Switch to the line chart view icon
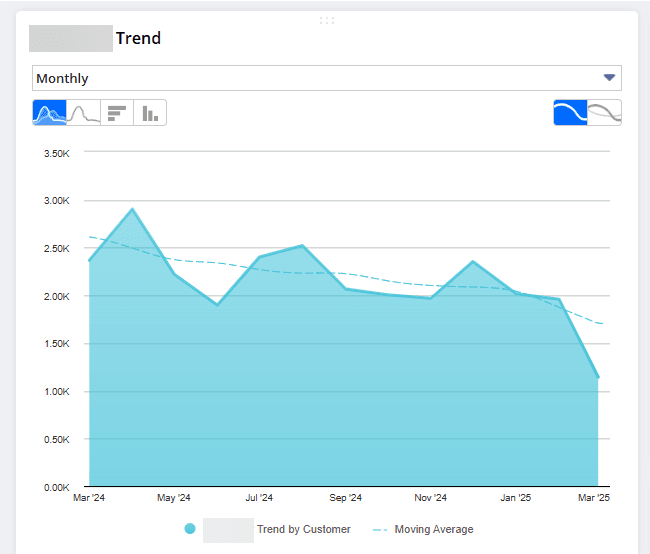 83,112
